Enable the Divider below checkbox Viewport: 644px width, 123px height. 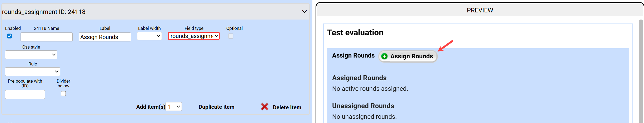(x=63, y=94)
